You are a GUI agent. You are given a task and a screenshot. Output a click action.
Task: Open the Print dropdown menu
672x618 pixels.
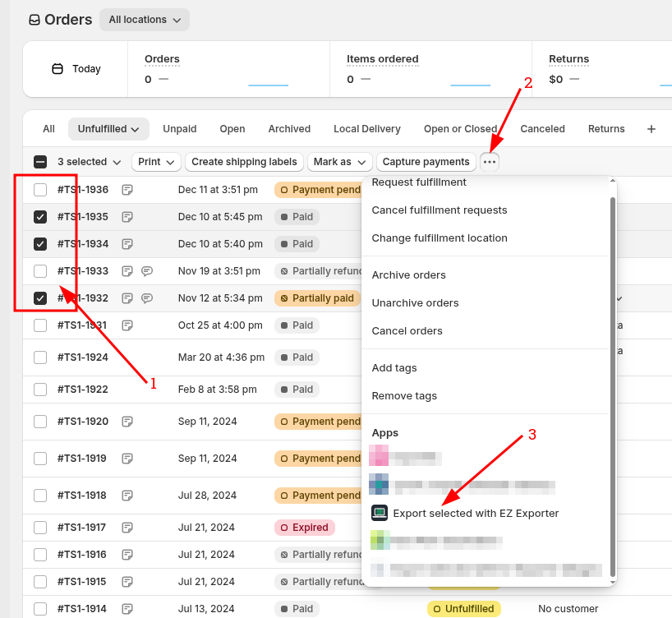tap(156, 162)
